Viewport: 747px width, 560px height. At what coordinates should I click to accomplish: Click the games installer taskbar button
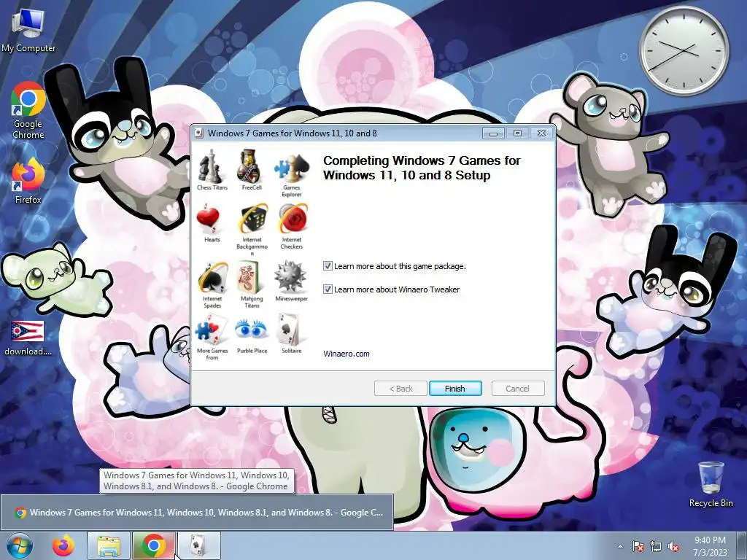(x=198, y=545)
